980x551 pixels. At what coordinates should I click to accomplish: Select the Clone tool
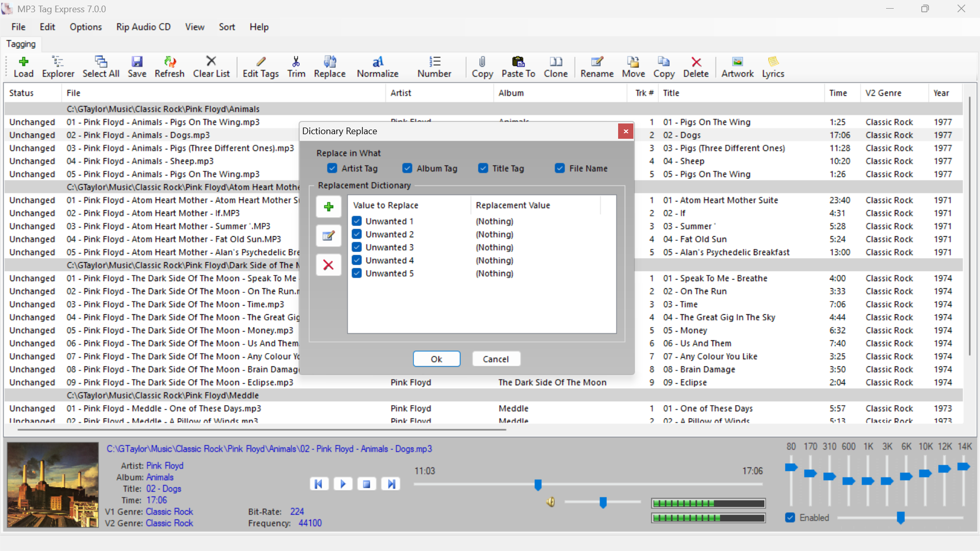point(556,67)
